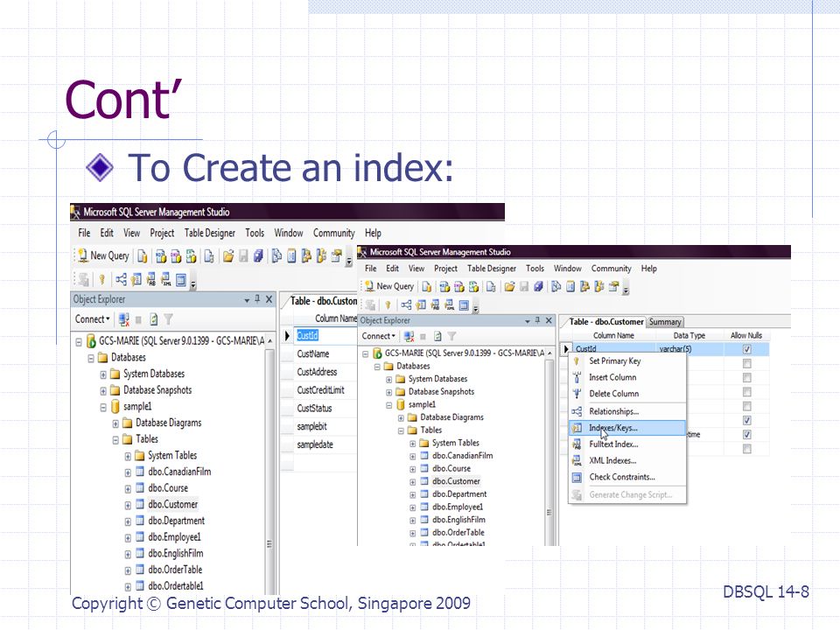
Task: Select dbo.EnglishFilm in left window tree
Action: [176, 553]
